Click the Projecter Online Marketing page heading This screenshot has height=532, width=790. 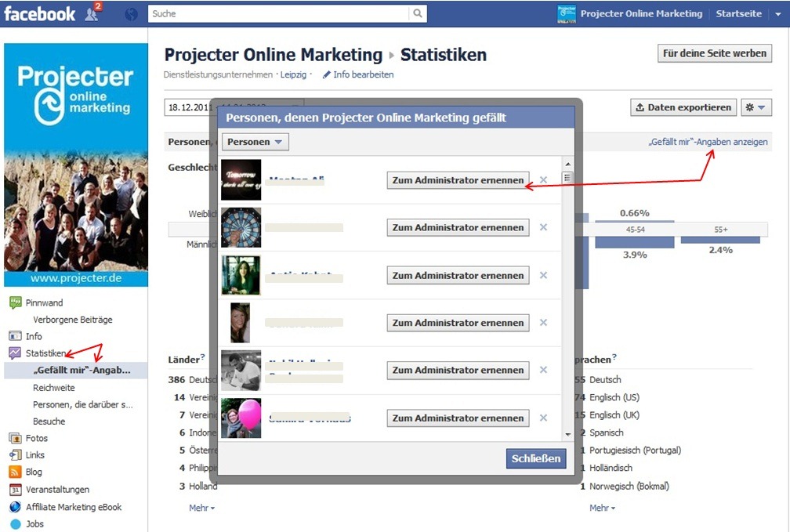pyautogui.click(x=274, y=54)
